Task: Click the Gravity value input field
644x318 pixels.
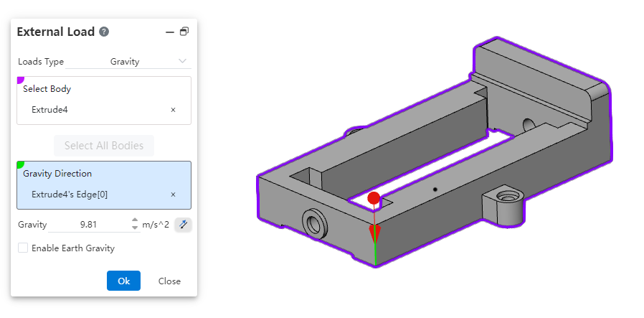Action: (89, 225)
